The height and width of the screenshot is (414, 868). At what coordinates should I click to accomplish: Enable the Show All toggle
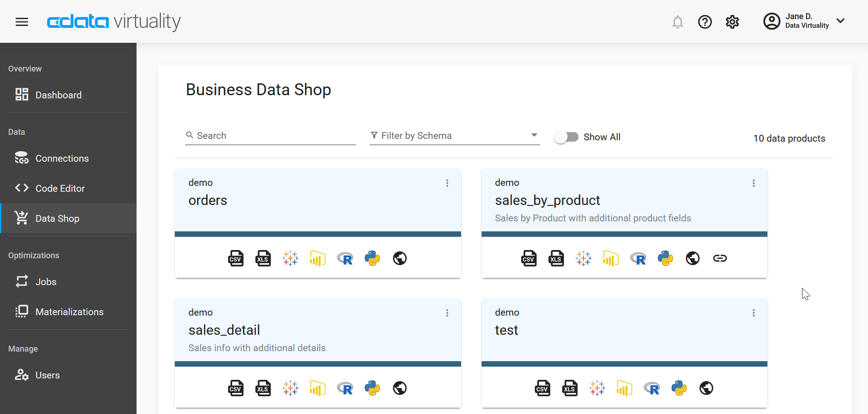[566, 137]
